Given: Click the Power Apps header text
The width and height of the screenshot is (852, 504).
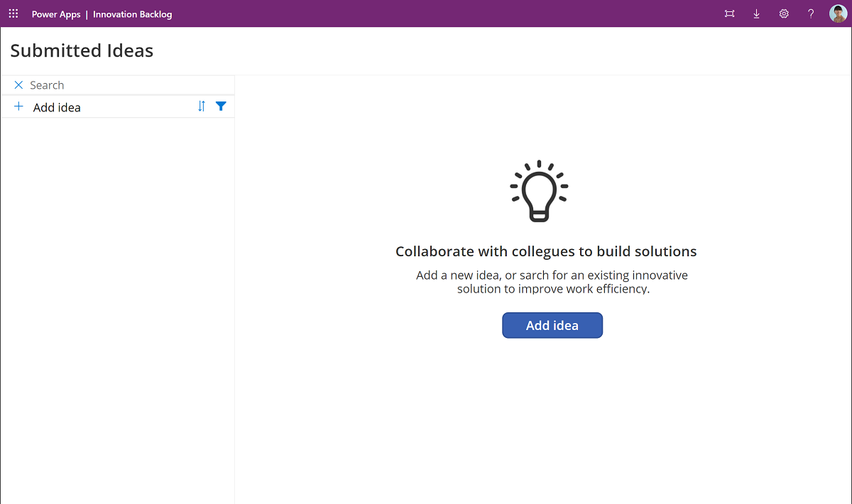Looking at the screenshot, I should [x=56, y=14].
